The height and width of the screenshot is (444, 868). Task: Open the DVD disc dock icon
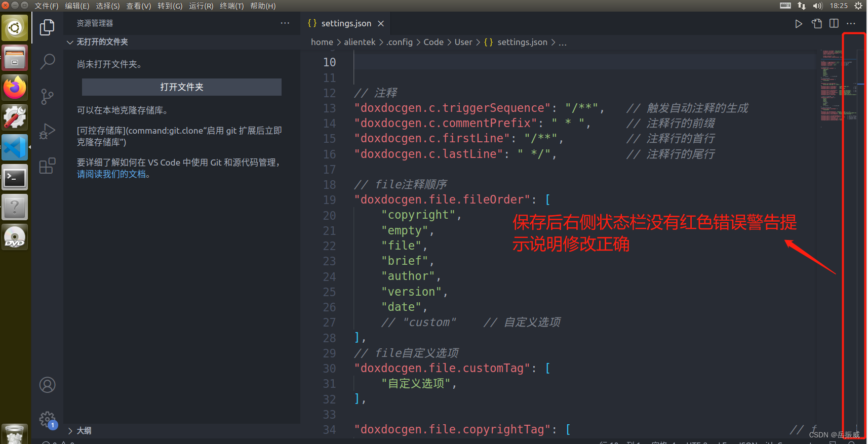15,237
